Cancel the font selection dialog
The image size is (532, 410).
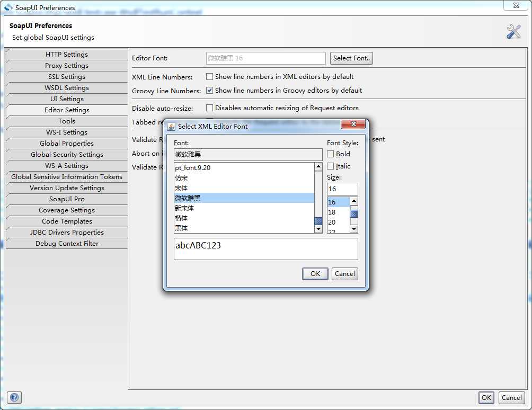pyautogui.click(x=345, y=274)
